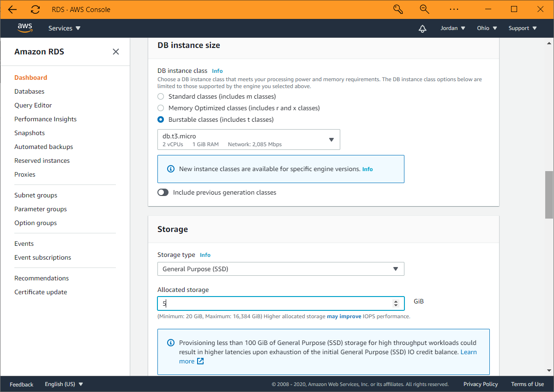Open the notifications bell
This screenshot has height=392, width=554.
(422, 28)
